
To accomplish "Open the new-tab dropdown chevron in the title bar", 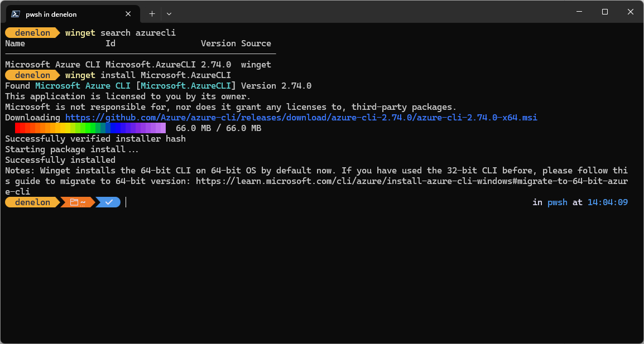I will click(x=169, y=13).
